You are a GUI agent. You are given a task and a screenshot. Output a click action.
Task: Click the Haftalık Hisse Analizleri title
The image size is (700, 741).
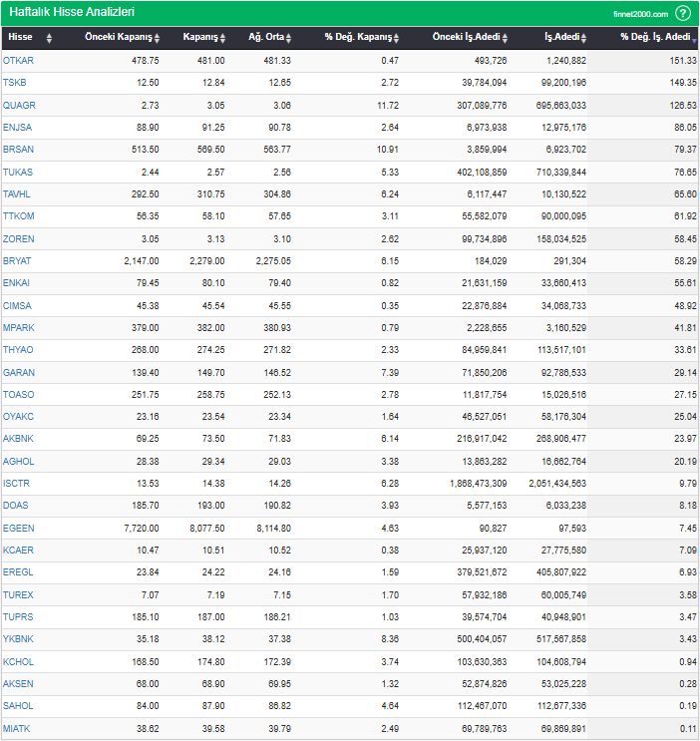[x=72, y=12]
